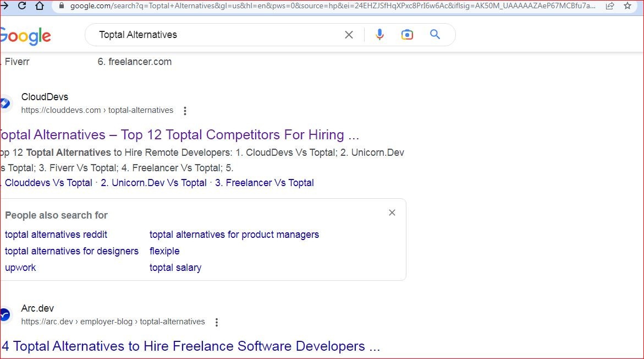View site security via the lock icon

click(x=62, y=6)
